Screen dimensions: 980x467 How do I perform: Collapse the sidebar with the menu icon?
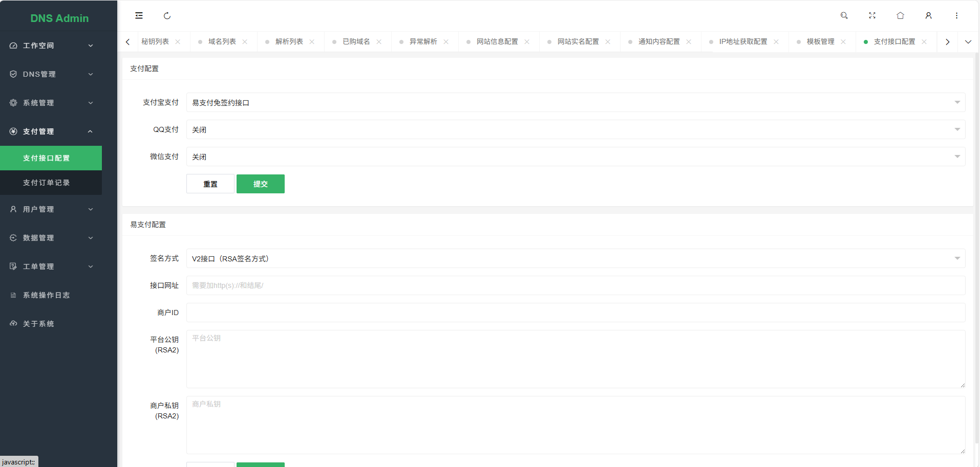[x=139, y=16]
